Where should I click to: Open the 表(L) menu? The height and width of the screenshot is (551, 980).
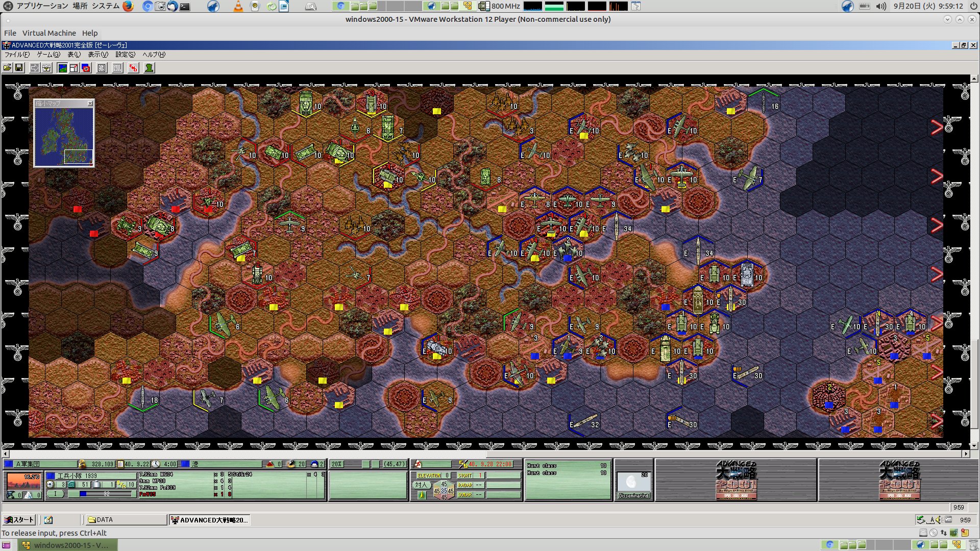coord(74,55)
